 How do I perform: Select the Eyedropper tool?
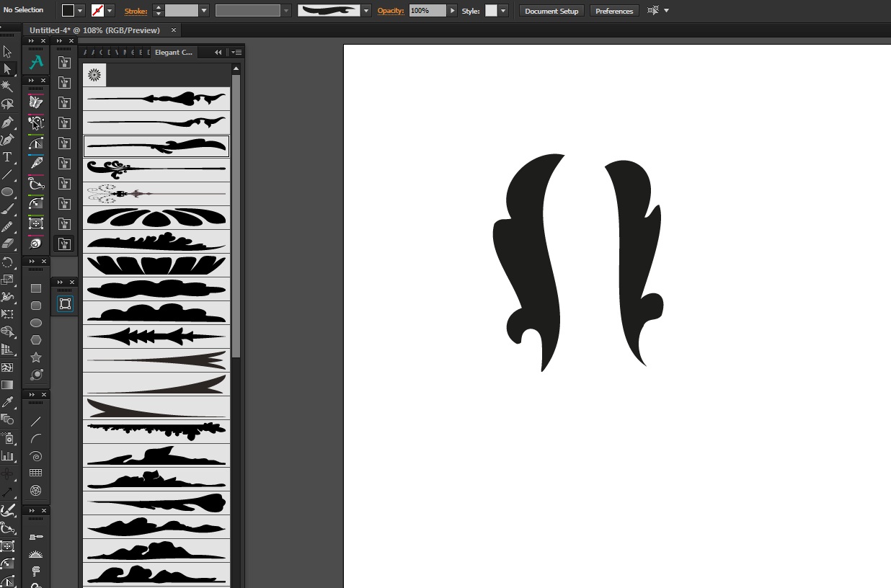coord(7,402)
